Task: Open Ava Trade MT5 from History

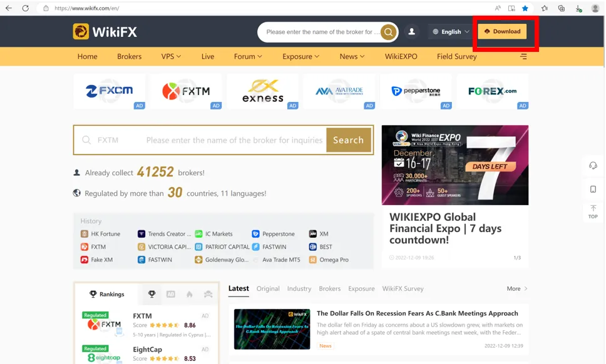Action: click(x=277, y=260)
